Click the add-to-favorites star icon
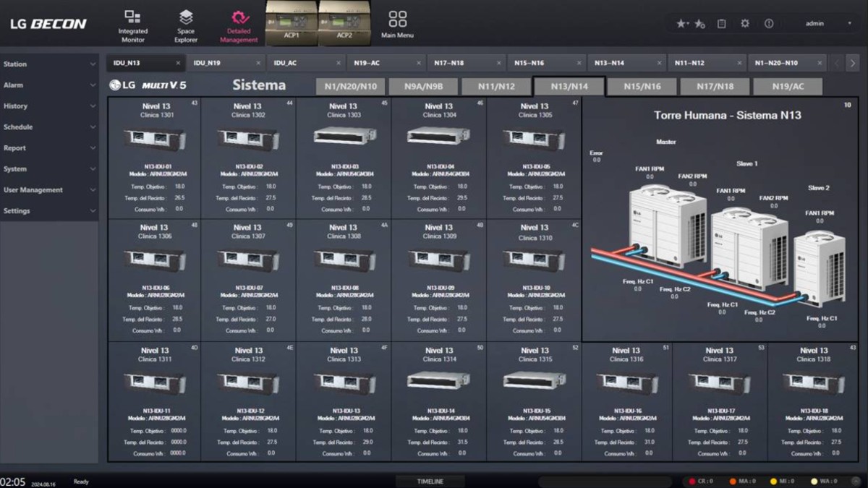This screenshot has width=868, height=488. 700,23
